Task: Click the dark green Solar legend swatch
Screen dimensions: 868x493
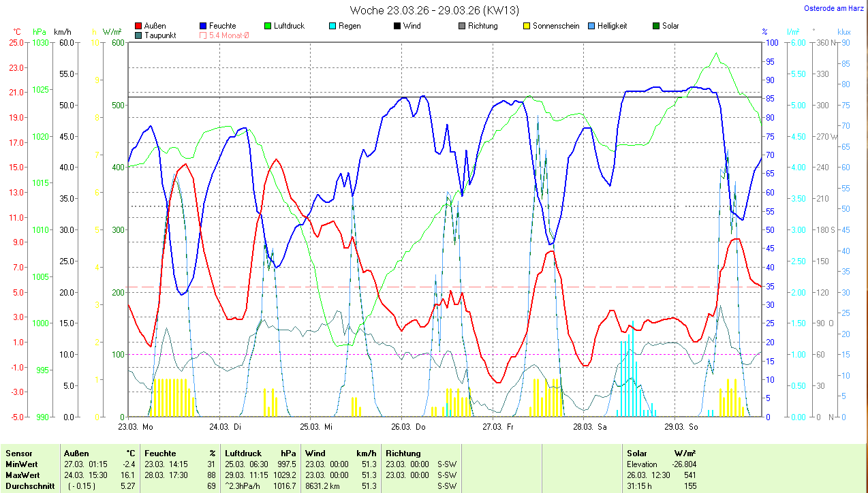Action: [656, 27]
